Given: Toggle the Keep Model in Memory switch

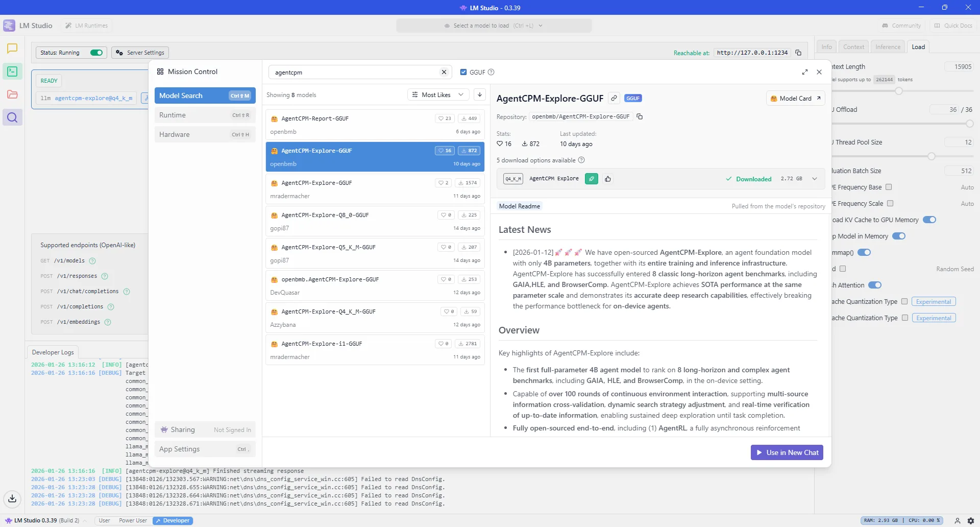Looking at the screenshot, I should [899, 236].
